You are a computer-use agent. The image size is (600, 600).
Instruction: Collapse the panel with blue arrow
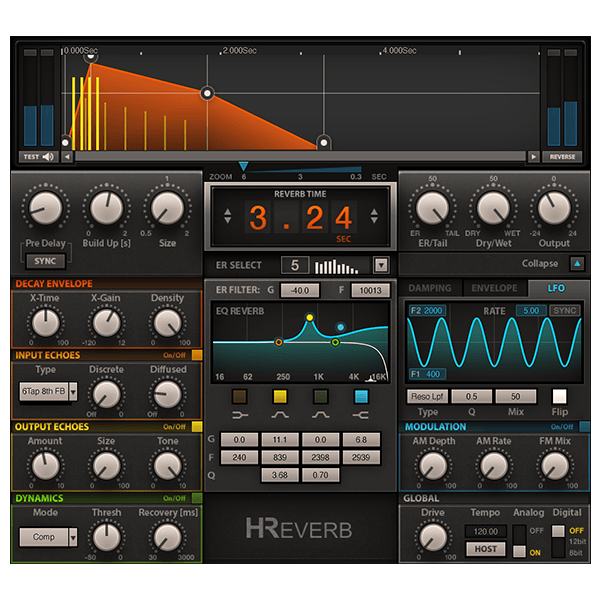[577, 264]
